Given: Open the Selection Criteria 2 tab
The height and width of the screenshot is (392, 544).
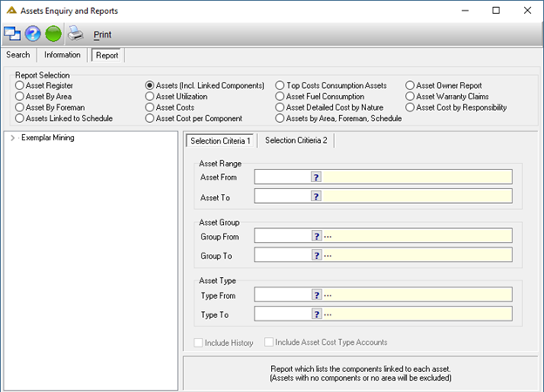Looking at the screenshot, I should pos(296,140).
